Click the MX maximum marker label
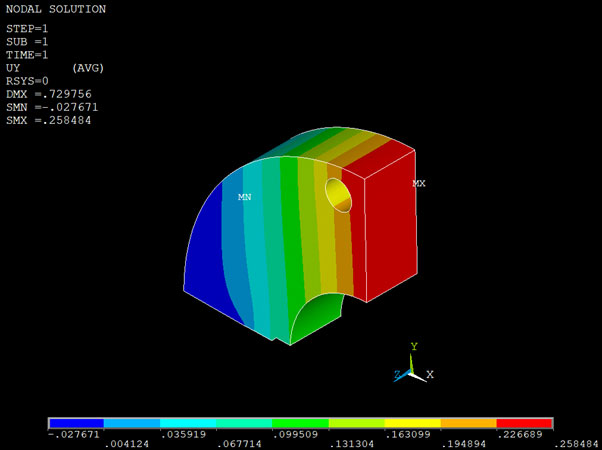The width and height of the screenshot is (602, 450). [x=419, y=184]
